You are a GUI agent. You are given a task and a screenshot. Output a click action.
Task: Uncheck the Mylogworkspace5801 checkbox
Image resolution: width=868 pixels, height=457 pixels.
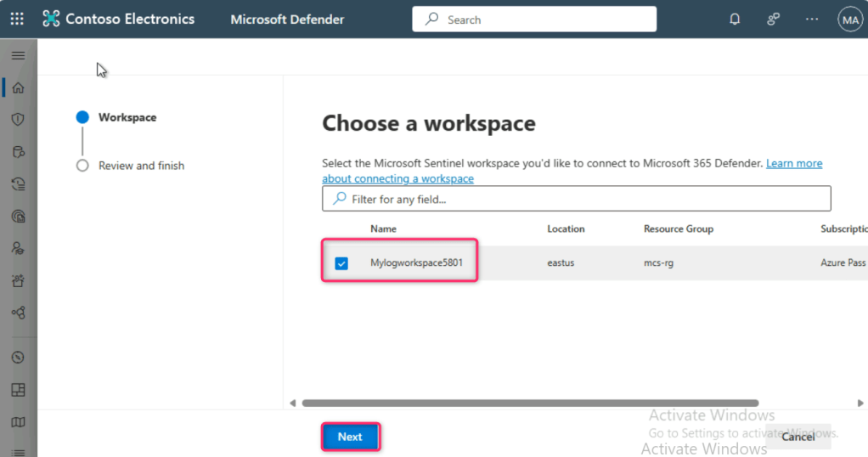(341, 263)
